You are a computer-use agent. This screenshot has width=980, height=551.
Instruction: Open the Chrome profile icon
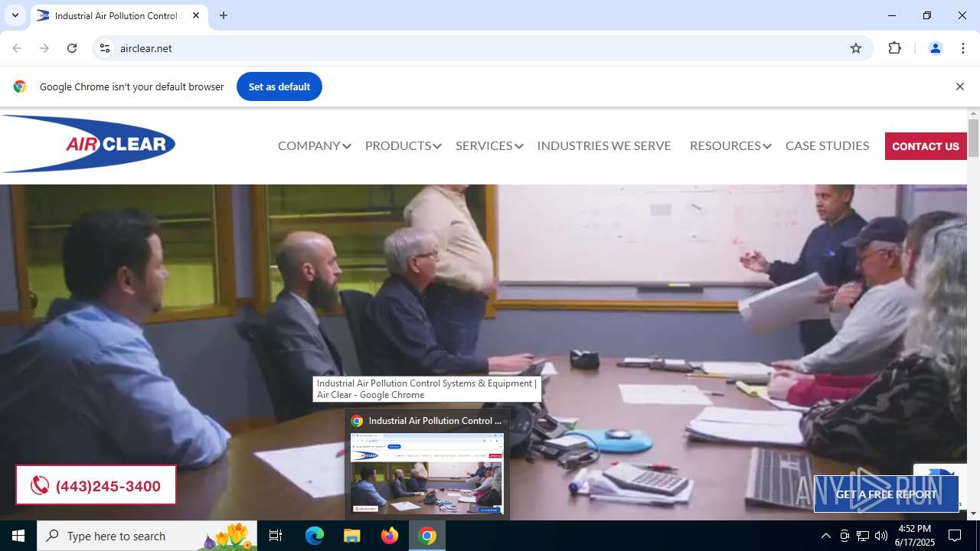point(935,48)
